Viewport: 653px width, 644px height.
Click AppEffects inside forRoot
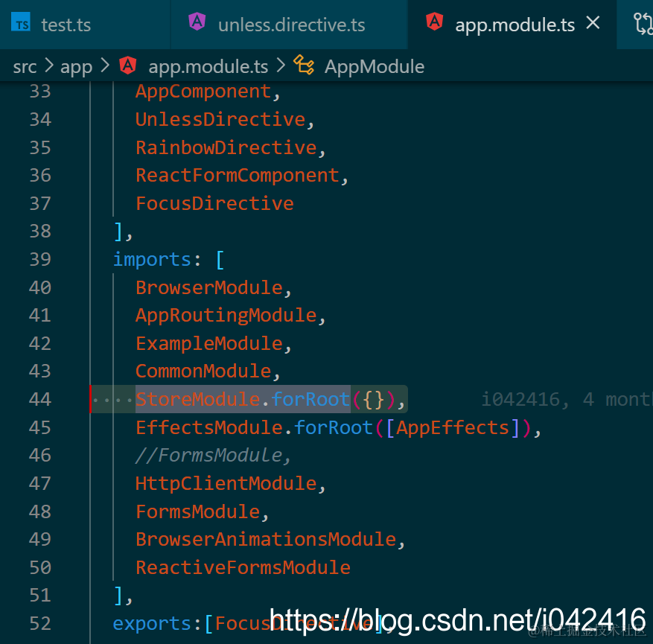452,428
